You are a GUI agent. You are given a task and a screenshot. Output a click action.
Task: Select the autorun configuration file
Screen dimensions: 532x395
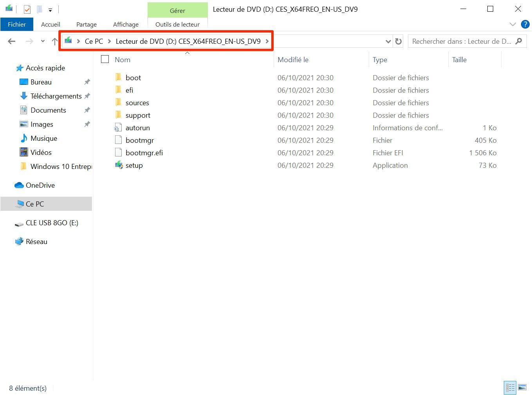(137, 128)
